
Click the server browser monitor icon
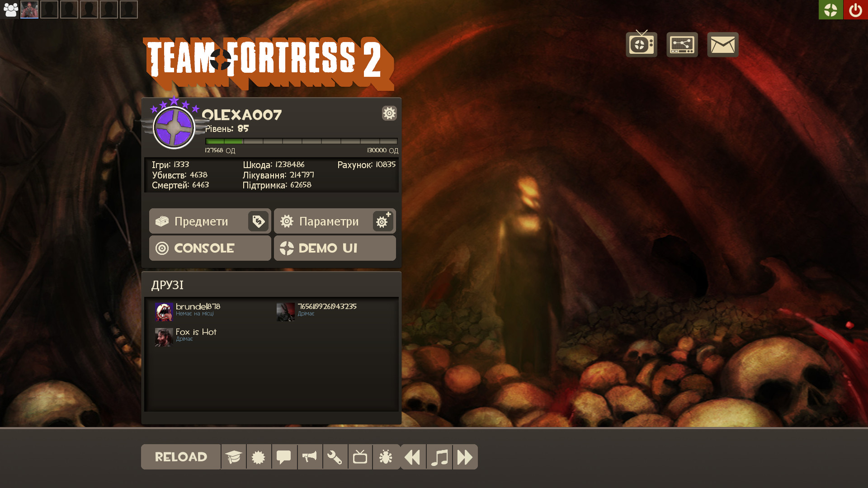[682, 44]
